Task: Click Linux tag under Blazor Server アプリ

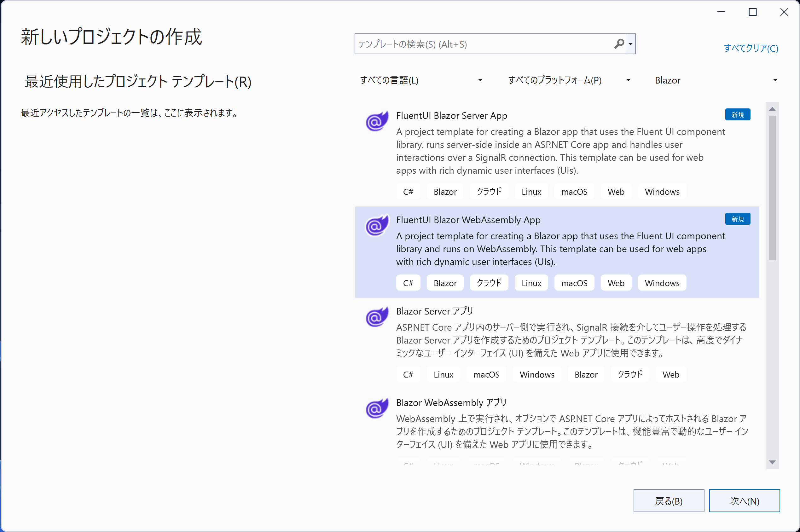Action: pyautogui.click(x=443, y=374)
